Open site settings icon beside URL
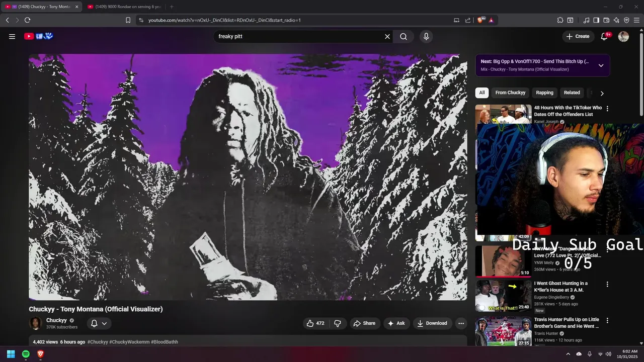This screenshot has width=644, height=362. (x=141, y=20)
